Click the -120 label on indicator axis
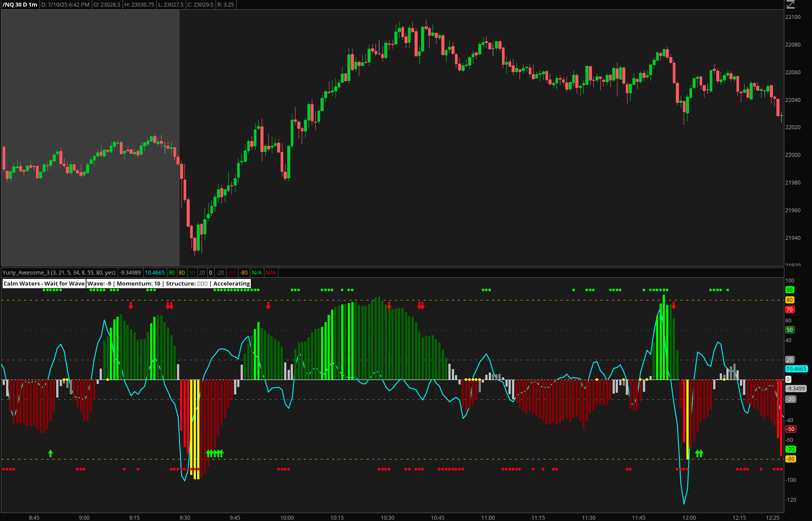Viewport: 812px width, 521px height. click(x=790, y=500)
